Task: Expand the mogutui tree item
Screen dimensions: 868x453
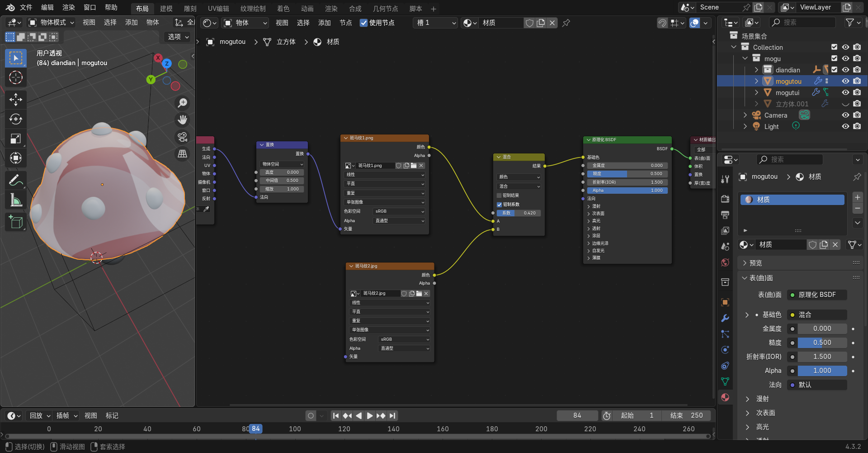Action: (756, 92)
